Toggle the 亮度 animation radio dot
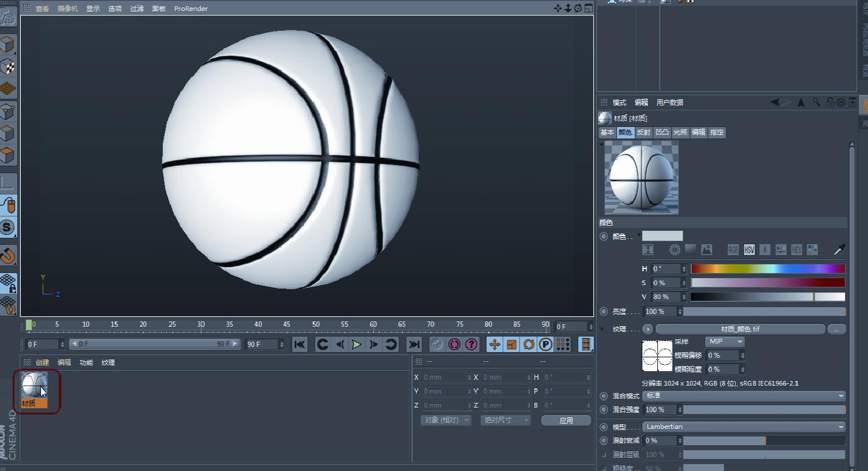This screenshot has width=868, height=471. 604,311
